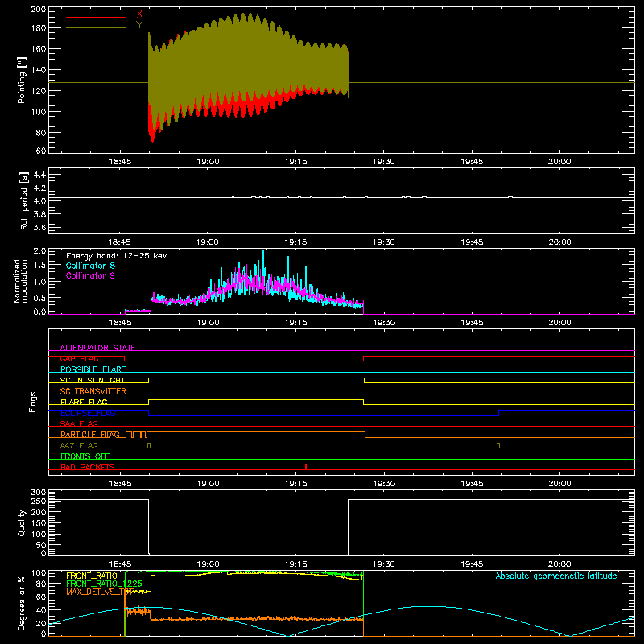Select the SC_IN_SUNLIGHT label
The width and height of the screenshot is (644, 644).
tap(93, 380)
